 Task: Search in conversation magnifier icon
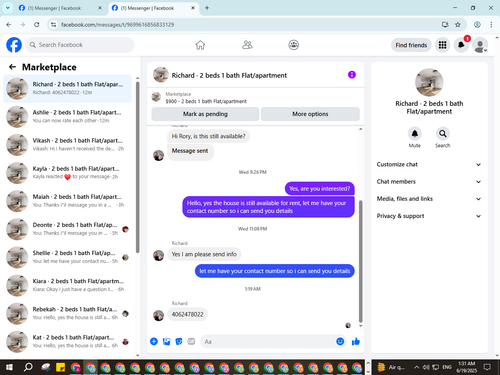pyautogui.click(x=443, y=134)
